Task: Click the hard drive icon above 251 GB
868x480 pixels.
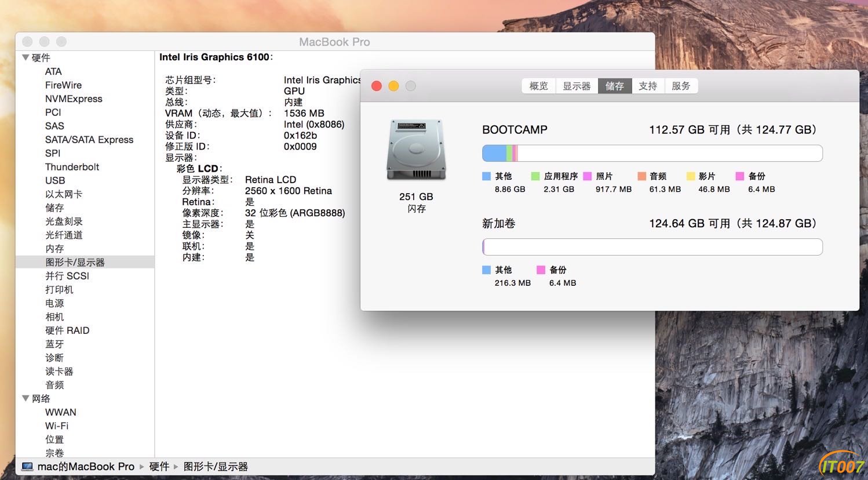Action: click(416, 150)
